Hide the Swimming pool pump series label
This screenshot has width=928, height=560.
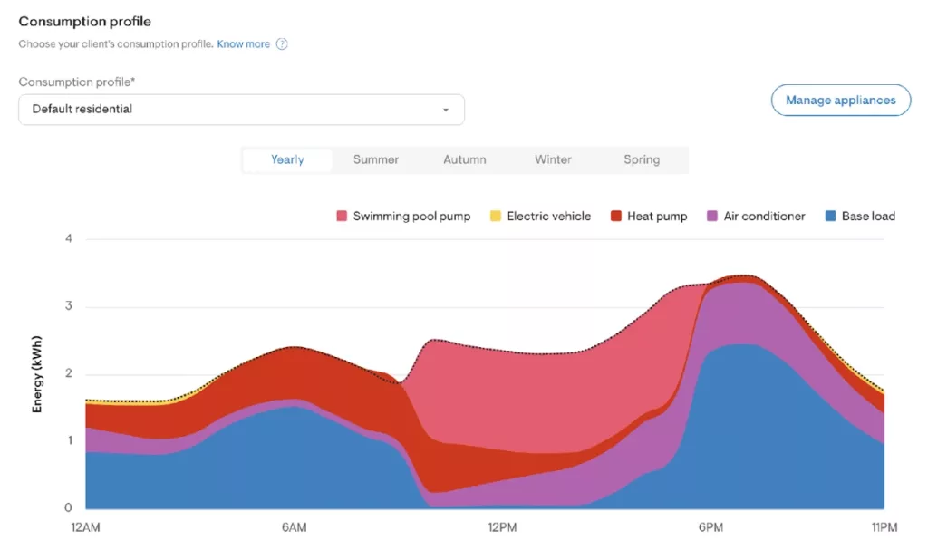pyautogui.click(x=411, y=217)
